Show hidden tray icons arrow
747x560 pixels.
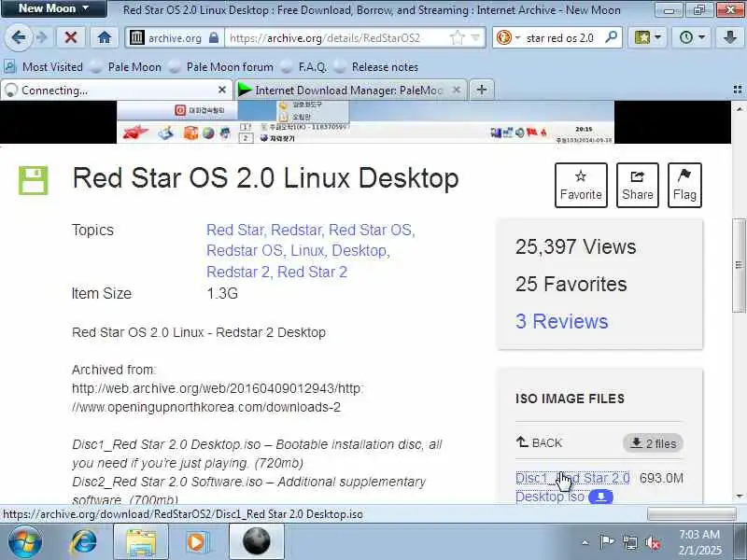[x=585, y=542]
